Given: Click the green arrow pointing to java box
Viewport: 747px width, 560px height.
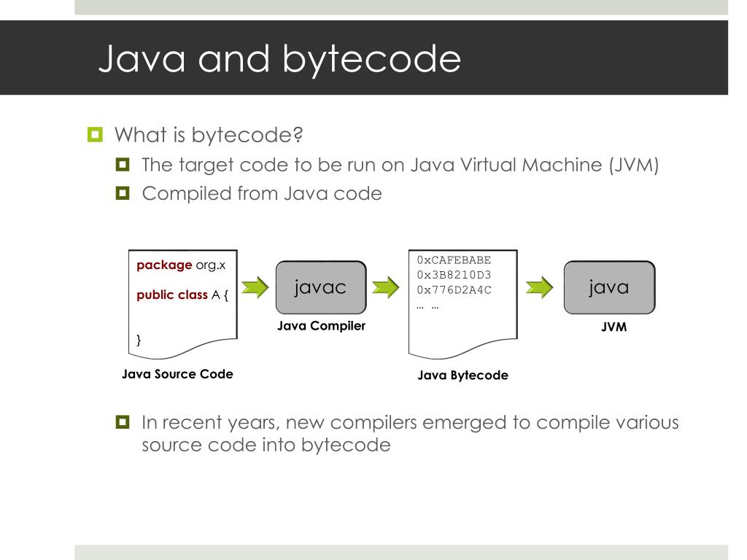Looking at the screenshot, I should [x=539, y=287].
